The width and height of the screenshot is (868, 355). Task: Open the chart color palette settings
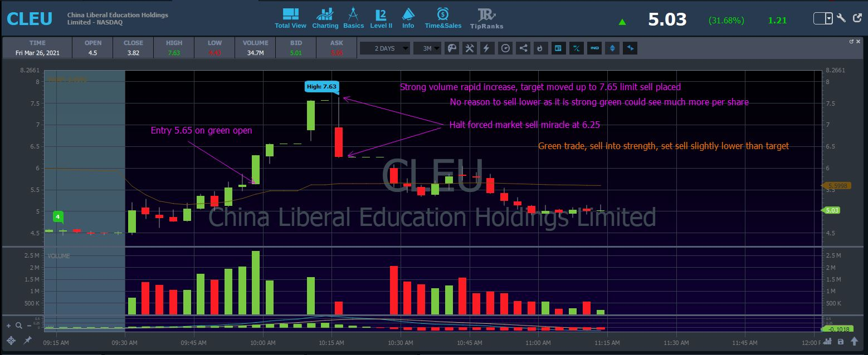point(452,48)
